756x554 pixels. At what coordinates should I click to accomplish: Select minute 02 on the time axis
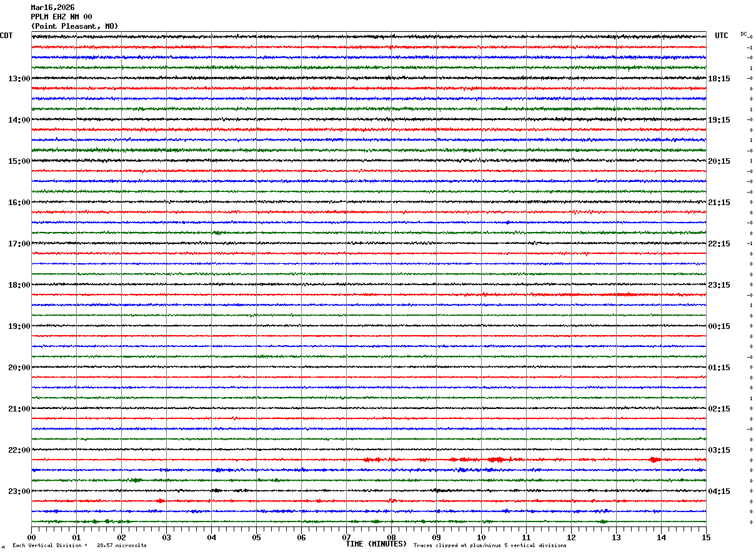(x=121, y=537)
